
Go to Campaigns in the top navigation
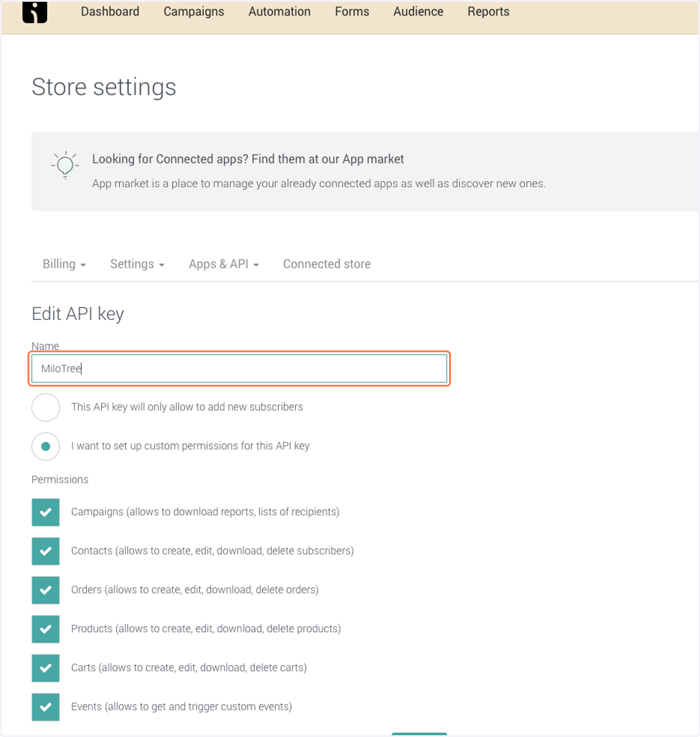194,12
